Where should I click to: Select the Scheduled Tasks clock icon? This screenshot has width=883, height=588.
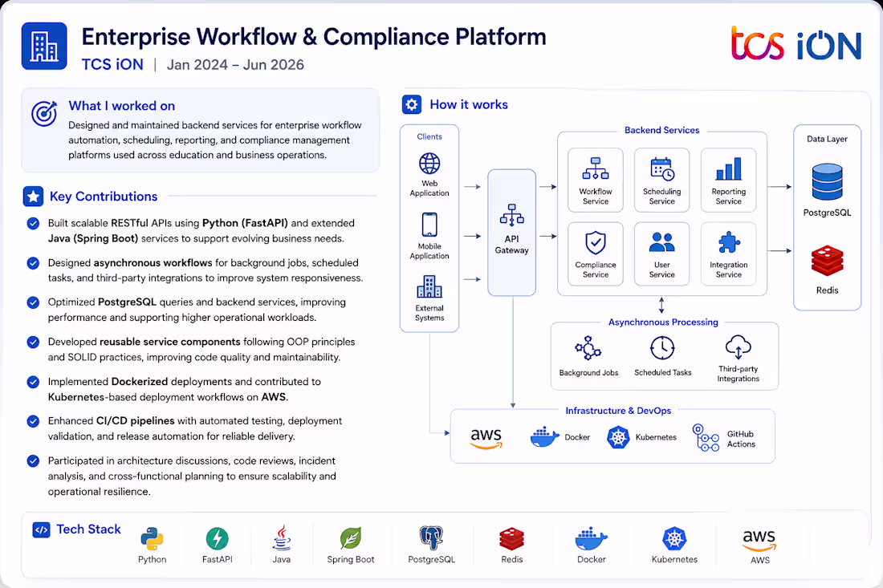pos(662,348)
